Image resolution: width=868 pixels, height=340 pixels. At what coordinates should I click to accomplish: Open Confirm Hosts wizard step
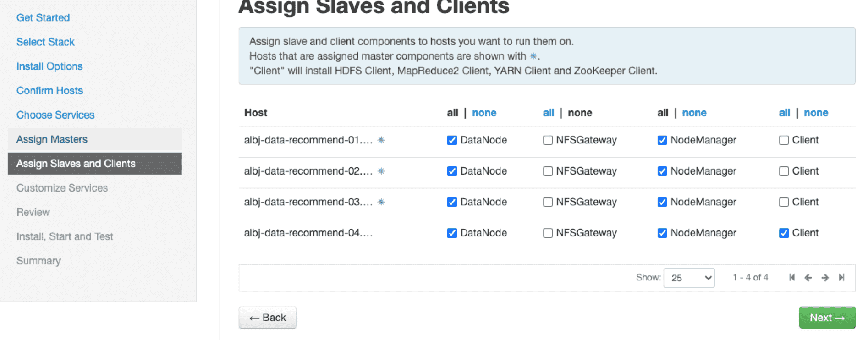pyautogui.click(x=49, y=91)
